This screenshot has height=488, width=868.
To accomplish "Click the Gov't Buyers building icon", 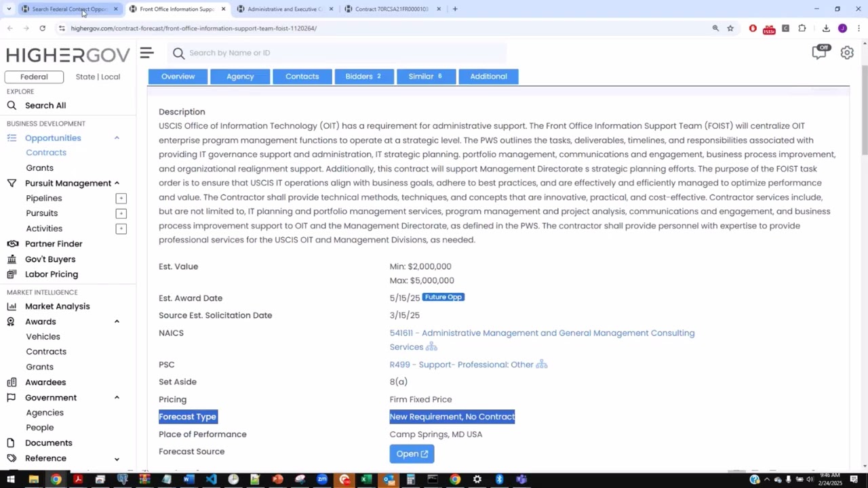I will coord(12,259).
